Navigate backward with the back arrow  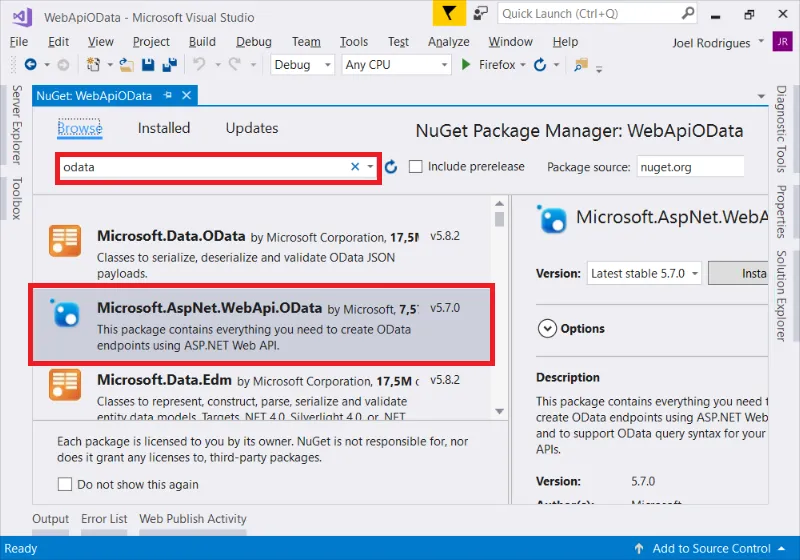point(31,65)
